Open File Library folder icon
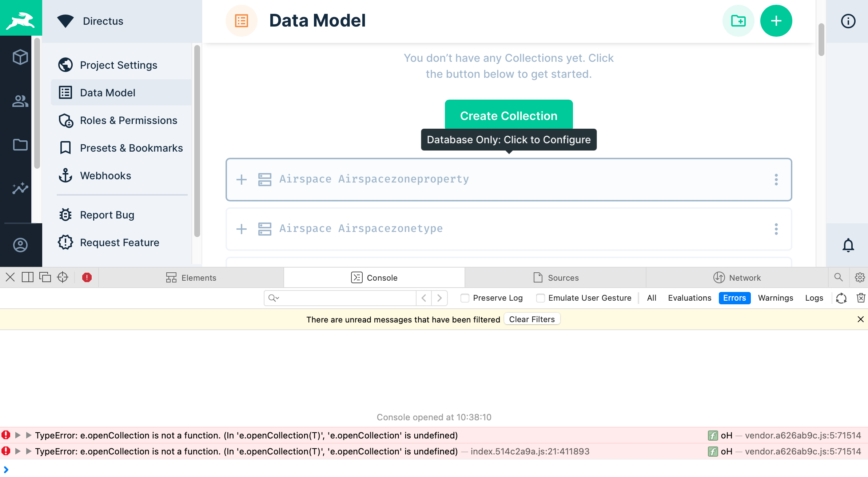Viewport: 868px width, 477px height. click(x=20, y=145)
